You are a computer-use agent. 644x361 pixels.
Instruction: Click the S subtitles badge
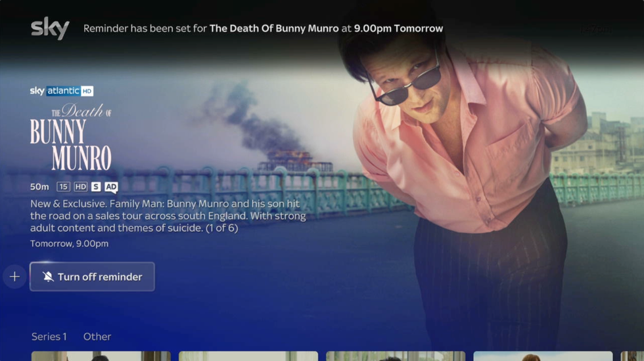coord(96,187)
